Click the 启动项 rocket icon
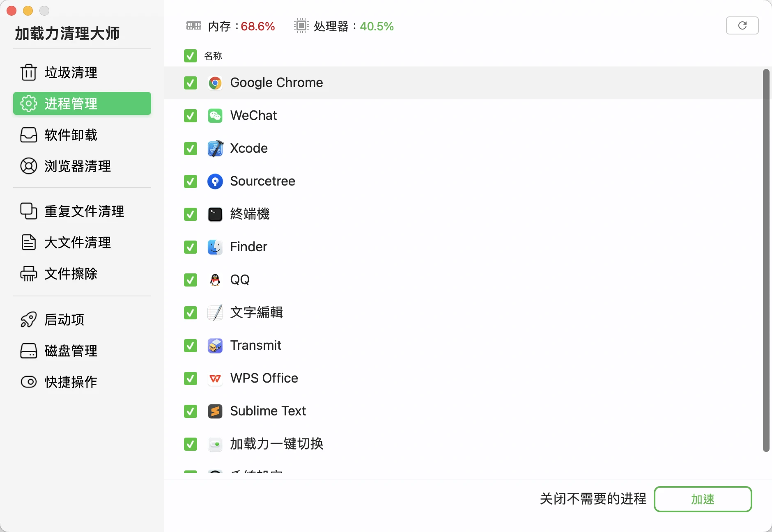Viewport: 772px width, 532px height. click(28, 319)
